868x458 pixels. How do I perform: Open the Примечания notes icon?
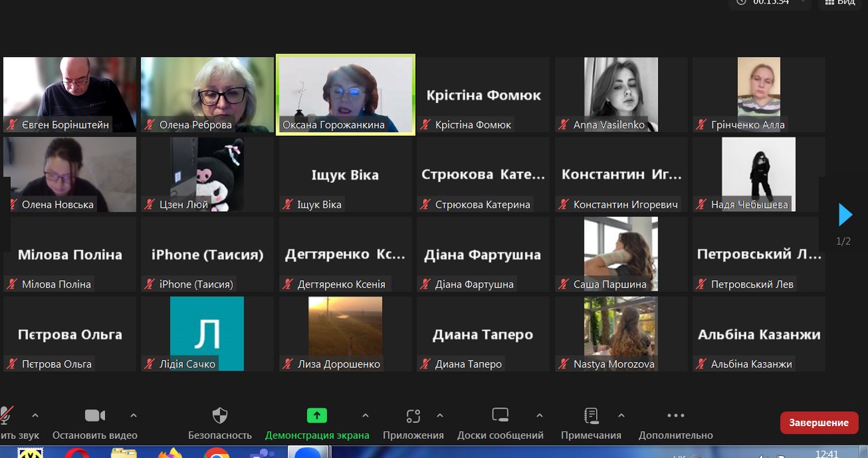(591, 415)
